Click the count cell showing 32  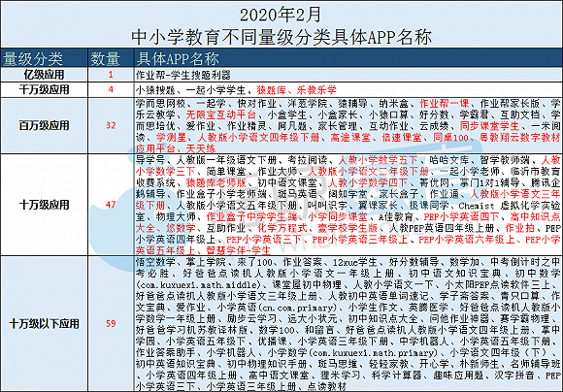pos(111,125)
